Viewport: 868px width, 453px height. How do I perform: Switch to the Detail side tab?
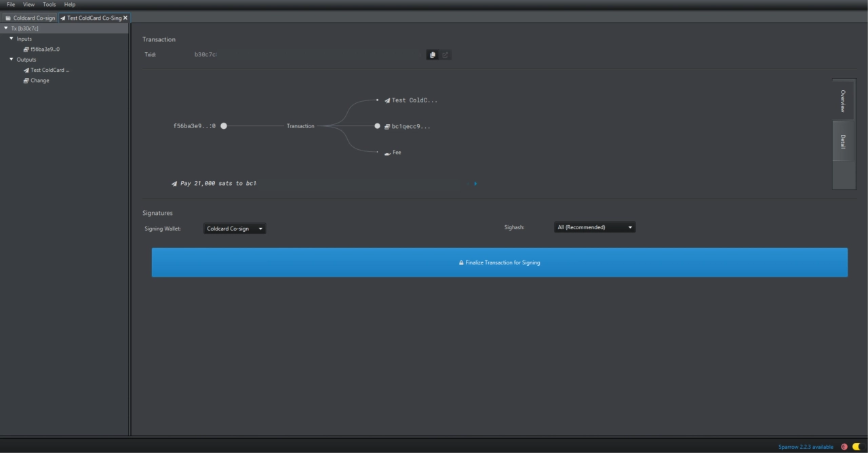coord(843,142)
